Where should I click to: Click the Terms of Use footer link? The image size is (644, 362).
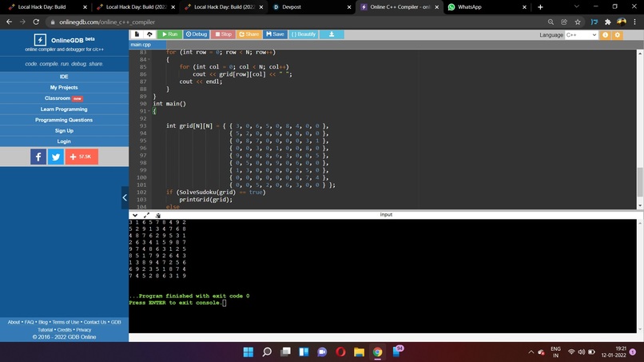coord(66,322)
